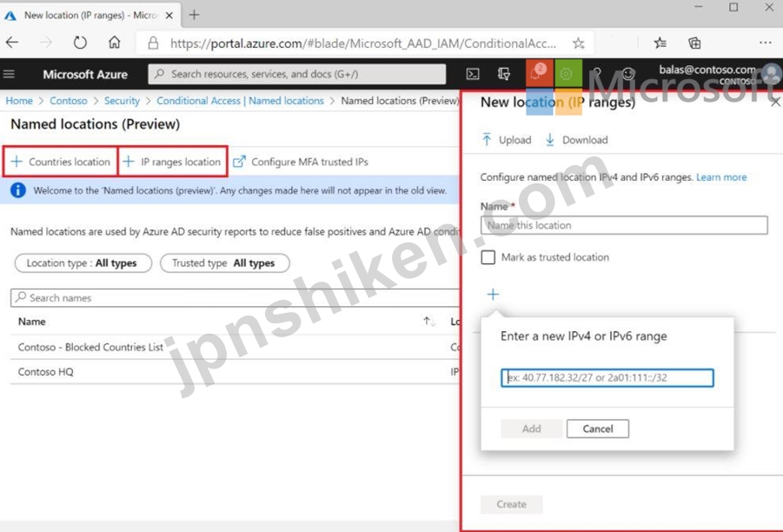Viewport: 783px width, 532px height.
Task: Click the Create button
Action: [511, 504]
